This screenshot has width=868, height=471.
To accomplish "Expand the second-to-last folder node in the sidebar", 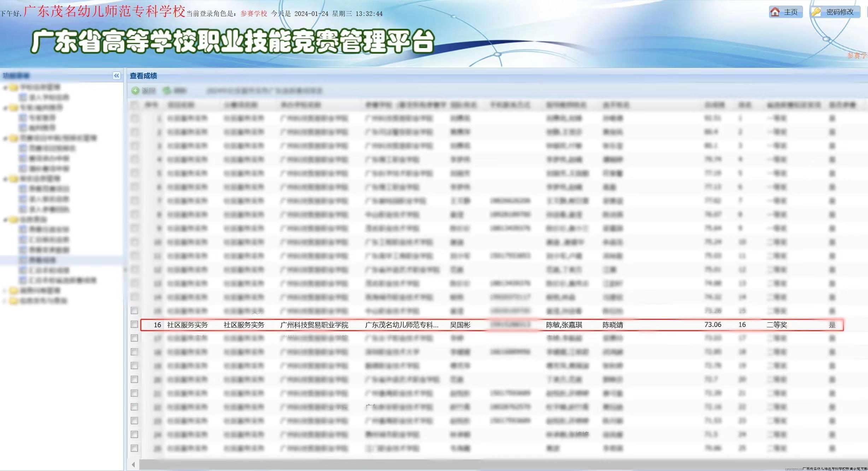I will coord(5,291).
